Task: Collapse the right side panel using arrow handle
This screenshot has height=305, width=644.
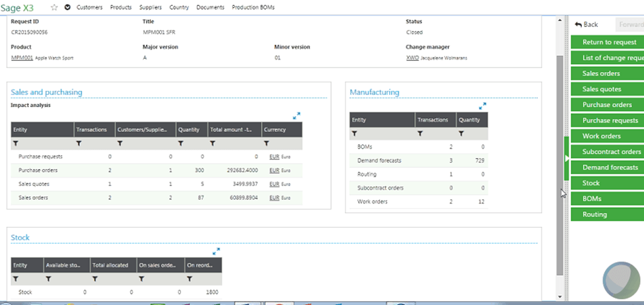Action: (x=566, y=158)
